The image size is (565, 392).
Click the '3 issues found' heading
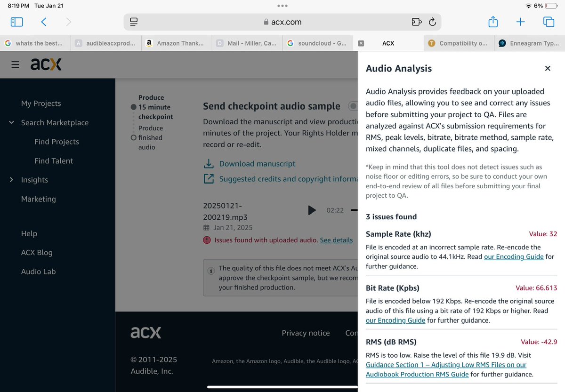[x=391, y=217]
